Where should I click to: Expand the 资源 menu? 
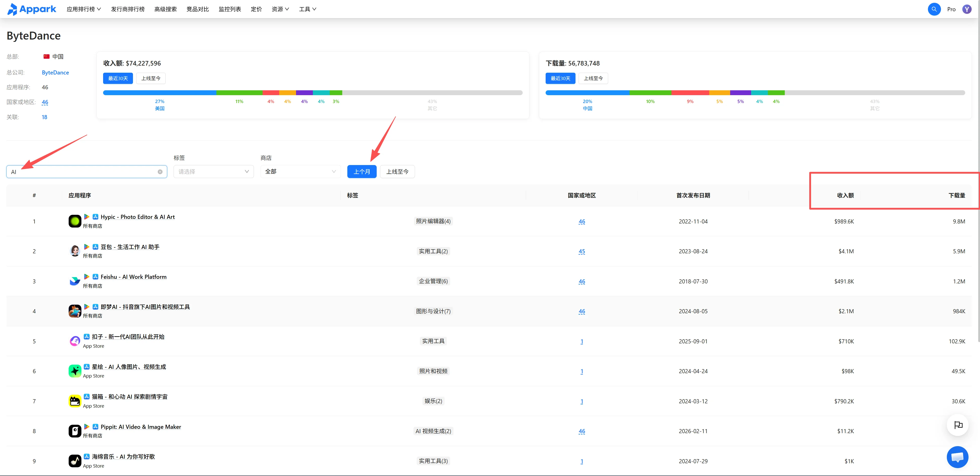pyautogui.click(x=280, y=9)
